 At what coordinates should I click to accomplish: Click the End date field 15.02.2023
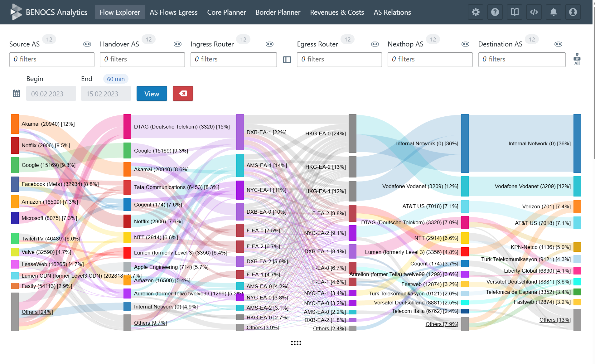click(x=106, y=94)
